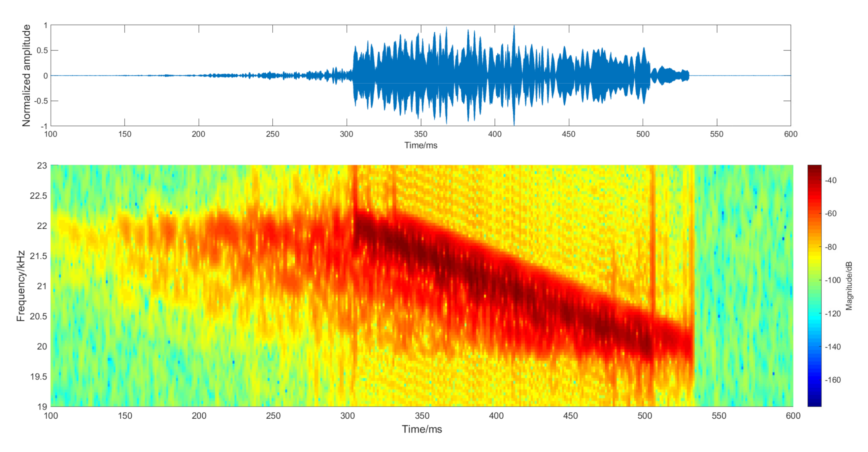This screenshot has width=868, height=452.
Task: Click the -40 tick label on the colorbar
Action: (831, 180)
